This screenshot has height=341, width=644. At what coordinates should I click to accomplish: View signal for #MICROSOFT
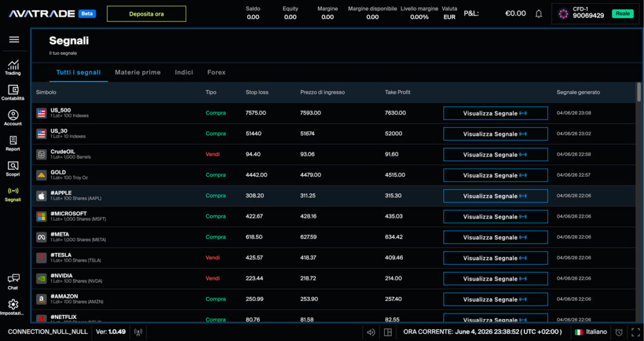coord(496,216)
